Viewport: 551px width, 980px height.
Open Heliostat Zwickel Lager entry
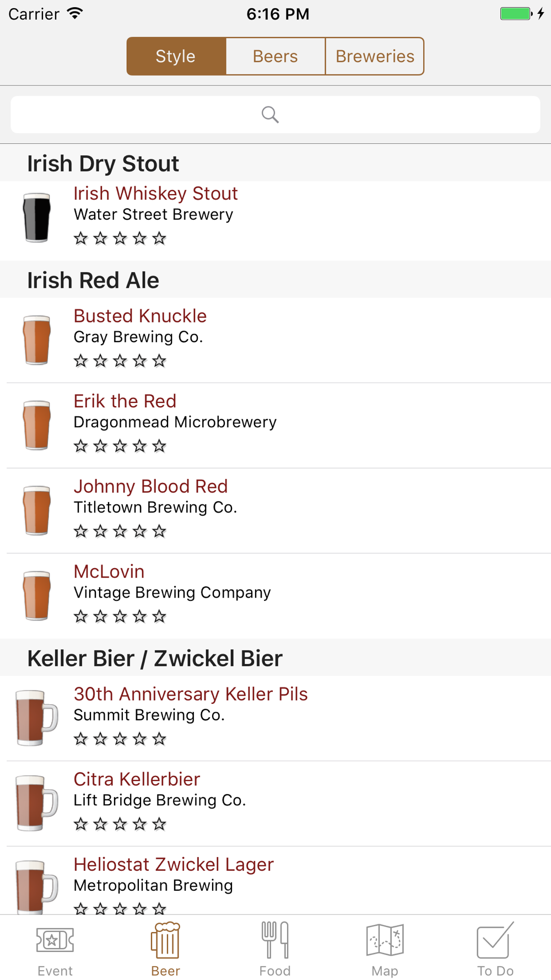click(x=275, y=881)
